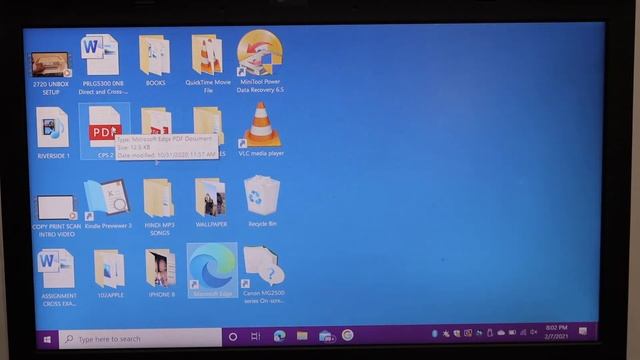
Task: Open Cortana from the taskbar
Action: point(233,337)
